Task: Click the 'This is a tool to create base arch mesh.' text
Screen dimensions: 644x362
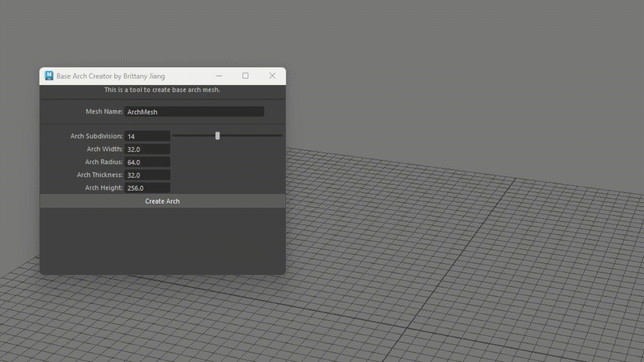Action: [162, 90]
